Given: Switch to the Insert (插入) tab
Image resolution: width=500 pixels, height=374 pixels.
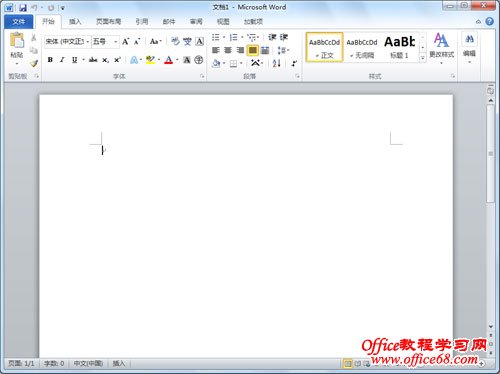Looking at the screenshot, I should pyautogui.click(x=75, y=22).
